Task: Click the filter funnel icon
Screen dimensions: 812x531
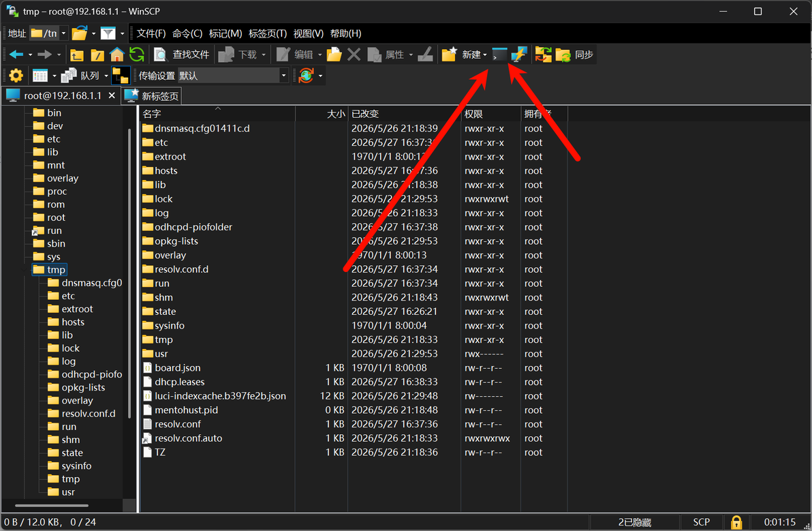Action: click(x=108, y=33)
